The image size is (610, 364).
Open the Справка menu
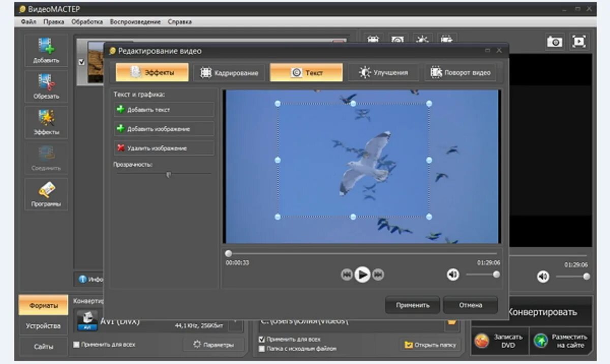[x=179, y=22]
